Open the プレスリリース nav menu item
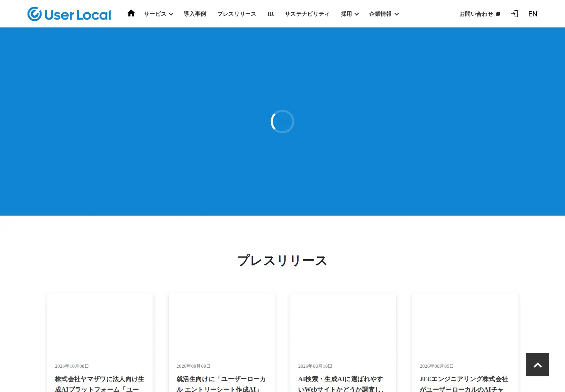 click(x=237, y=14)
